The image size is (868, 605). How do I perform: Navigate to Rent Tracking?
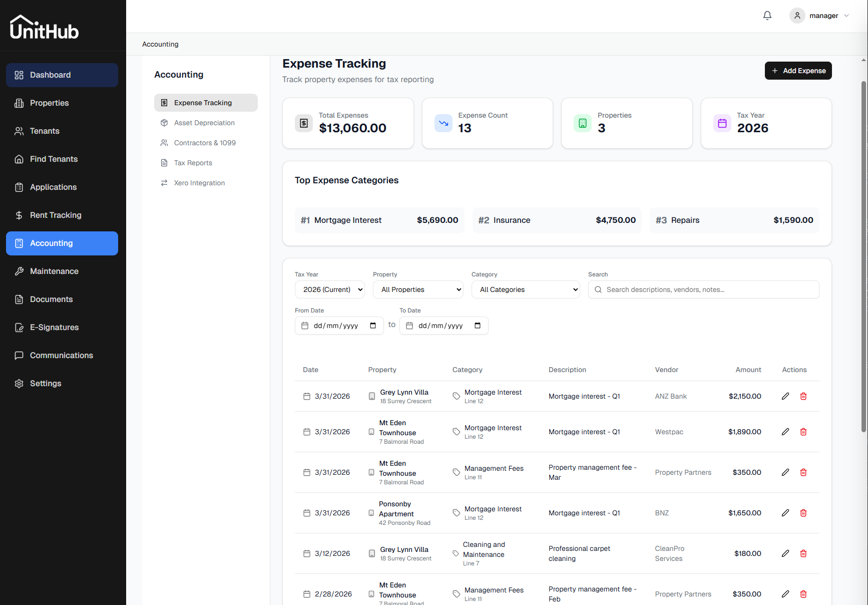pos(62,215)
